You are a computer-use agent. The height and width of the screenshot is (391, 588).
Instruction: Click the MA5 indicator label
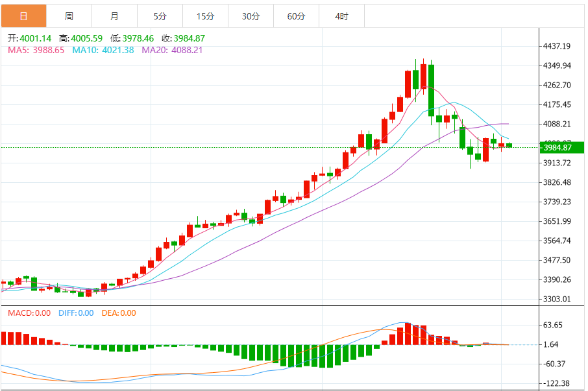pos(36,50)
